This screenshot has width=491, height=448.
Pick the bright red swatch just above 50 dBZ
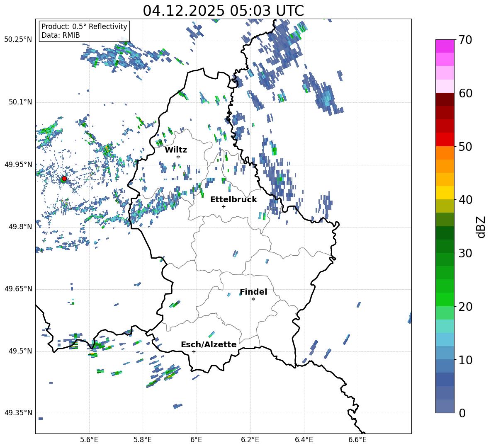tap(445, 140)
